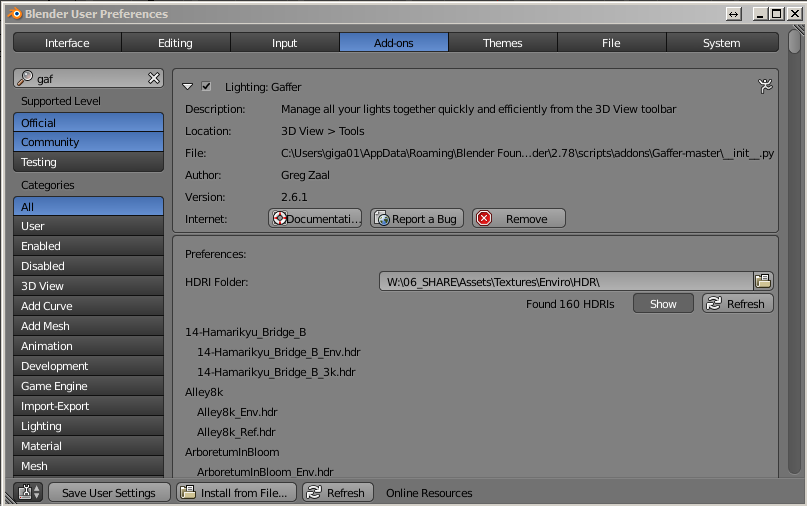Image resolution: width=807 pixels, height=506 pixels.
Task: Toggle the Community support level
Action: pos(89,142)
